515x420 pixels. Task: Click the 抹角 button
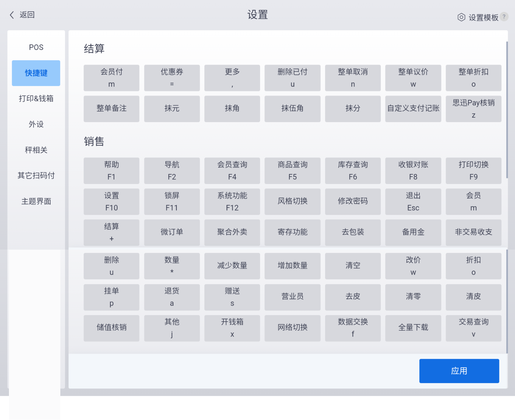coord(232,109)
